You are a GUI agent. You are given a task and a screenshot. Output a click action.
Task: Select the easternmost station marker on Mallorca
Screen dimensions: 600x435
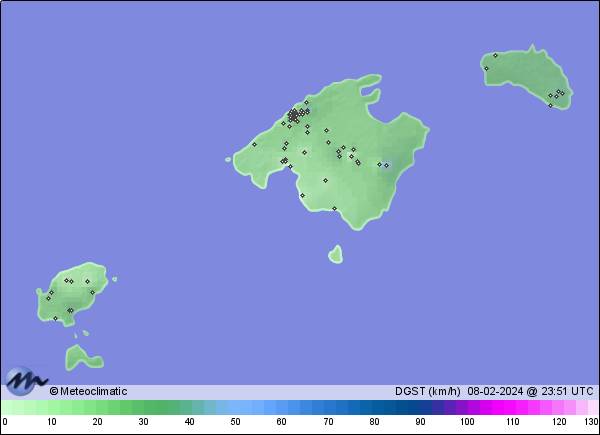386,165
